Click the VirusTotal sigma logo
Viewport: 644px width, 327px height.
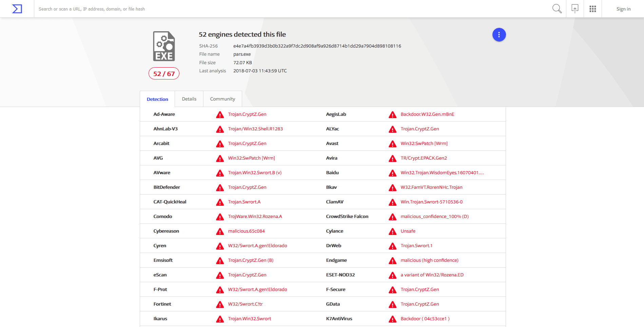click(x=17, y=9)
